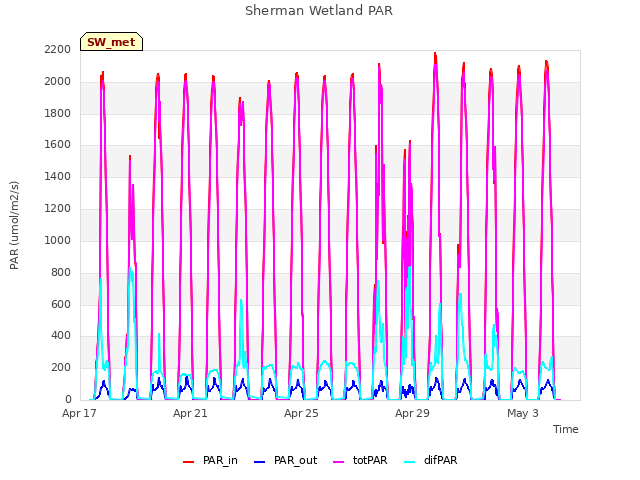
Task: Click the 200 y-axis tick label
Action: coord(61,368)
